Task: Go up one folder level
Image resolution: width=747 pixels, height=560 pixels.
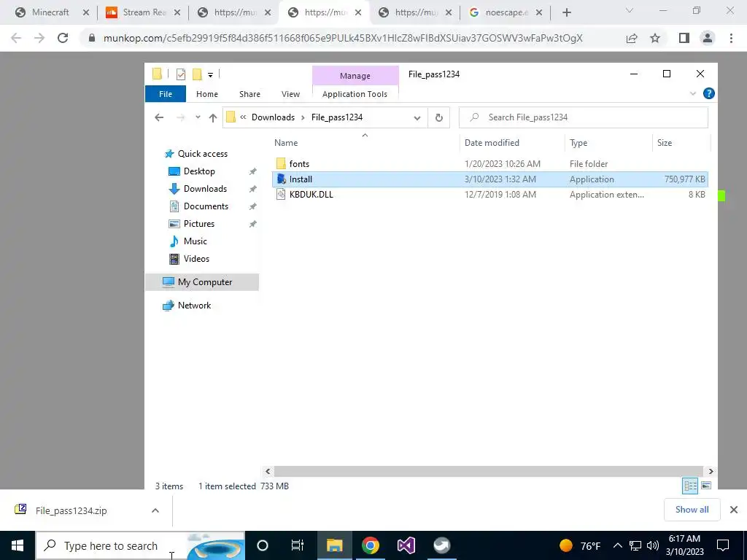Action: [212, 117]
